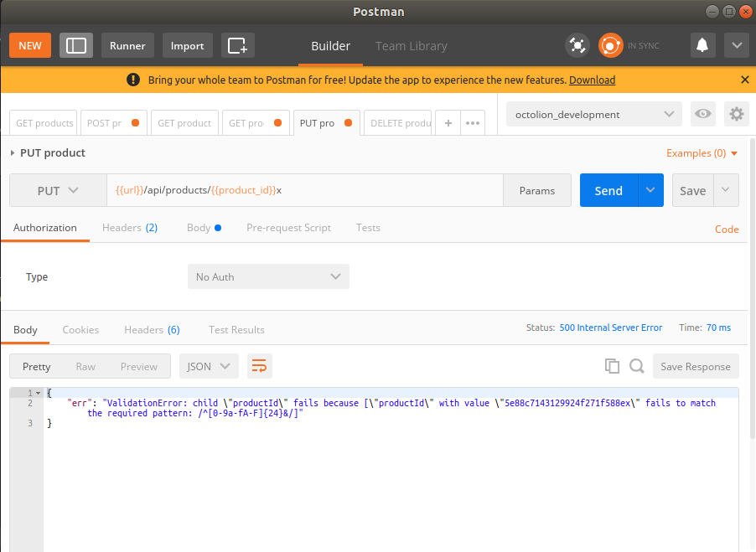Click Save Response button
This screenshot has height=552, width=756.
[696, 367]
